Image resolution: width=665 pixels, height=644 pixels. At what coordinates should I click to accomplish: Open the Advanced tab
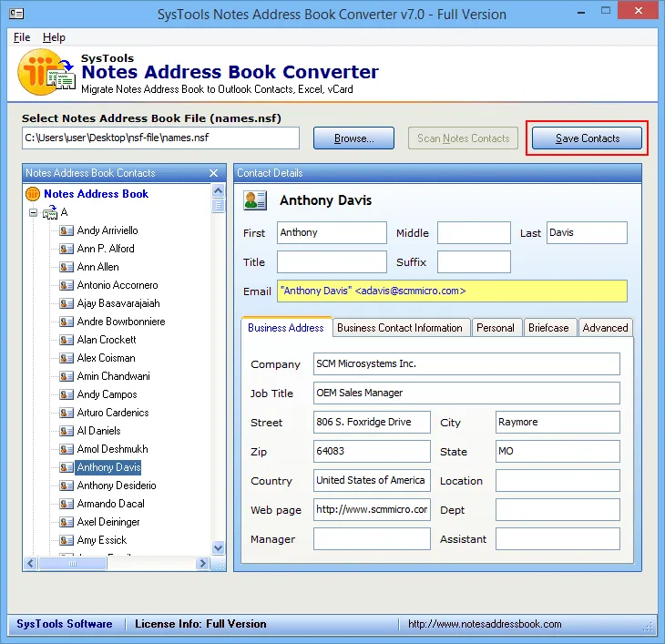click(605, 328)
